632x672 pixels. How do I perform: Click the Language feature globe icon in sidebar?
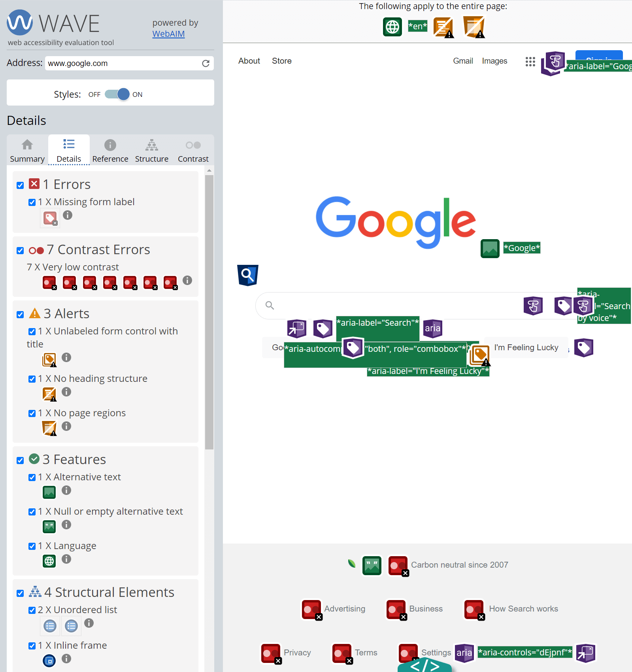49,561
